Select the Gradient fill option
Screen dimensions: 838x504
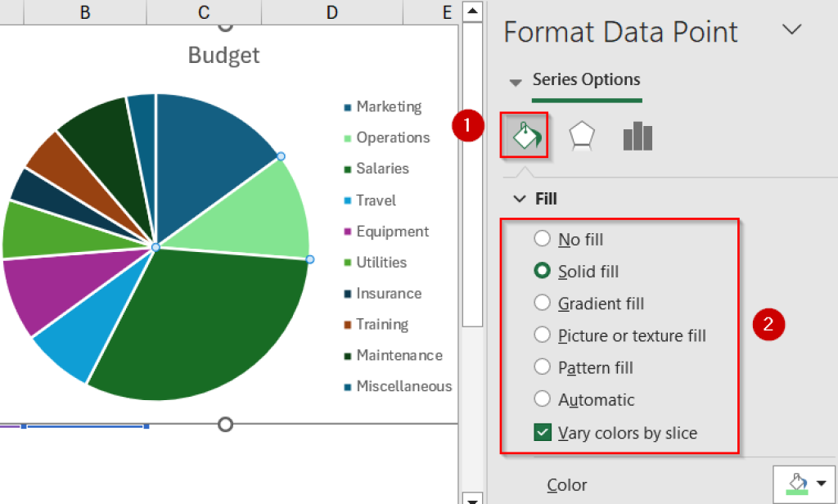pos(541,304)
